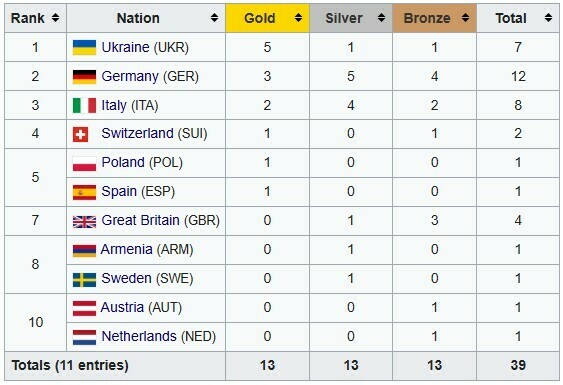
Task: Click the Sweden flag icon
Action: 84,280
